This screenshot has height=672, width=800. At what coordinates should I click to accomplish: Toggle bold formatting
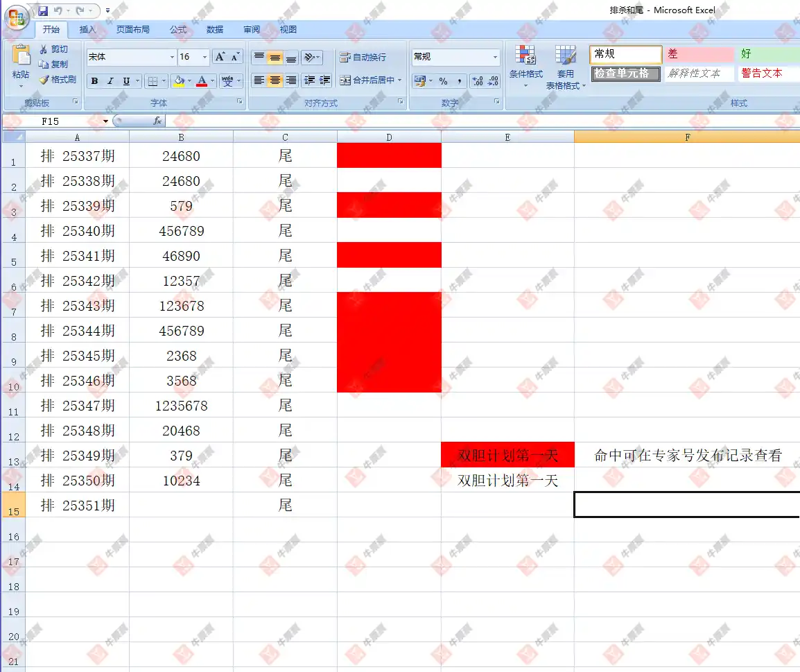tap(94, 81)
